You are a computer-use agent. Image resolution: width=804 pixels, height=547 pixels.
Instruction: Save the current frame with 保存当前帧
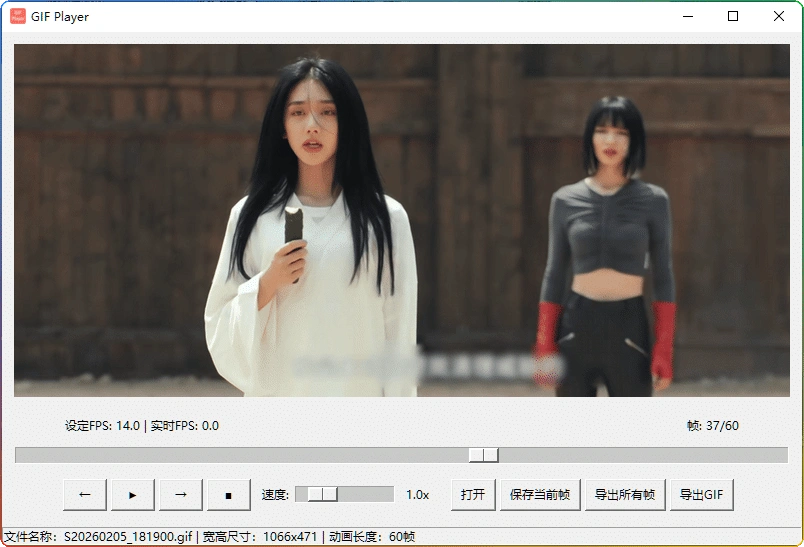[x=540, y=495]
